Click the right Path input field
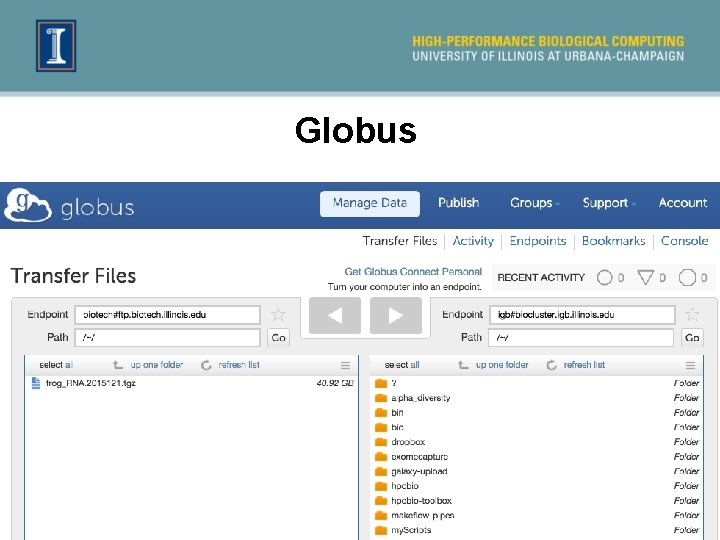The width and height of the screenshot is (720, 540). 581,338
